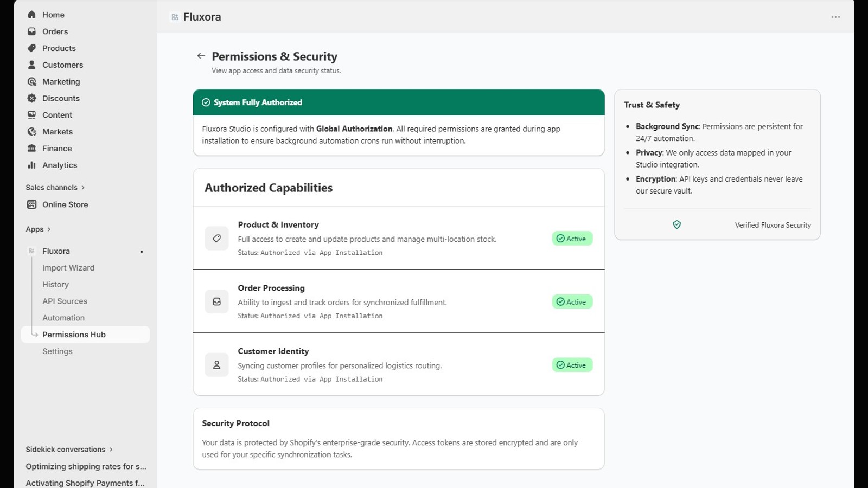Click the Markets globe icon
This screenshot has width=868, height=488.
pyautogui.click(x=31, y=132)
